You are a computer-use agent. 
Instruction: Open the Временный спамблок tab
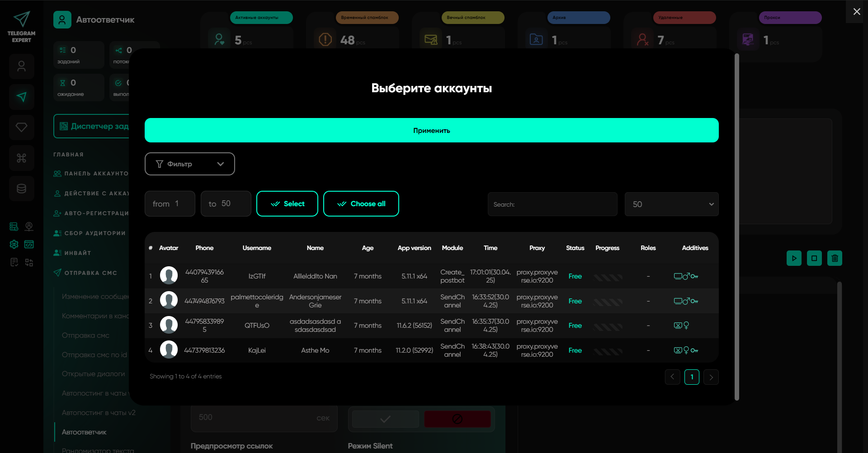(367, 18)
